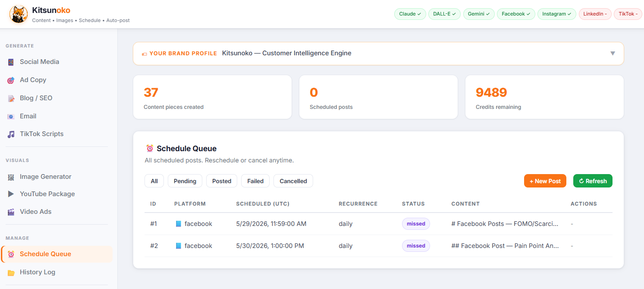This screenshot has width=644, height=289.
Task: Click the 'daily' recurrence in row #1
Action: tap(346, 224)
